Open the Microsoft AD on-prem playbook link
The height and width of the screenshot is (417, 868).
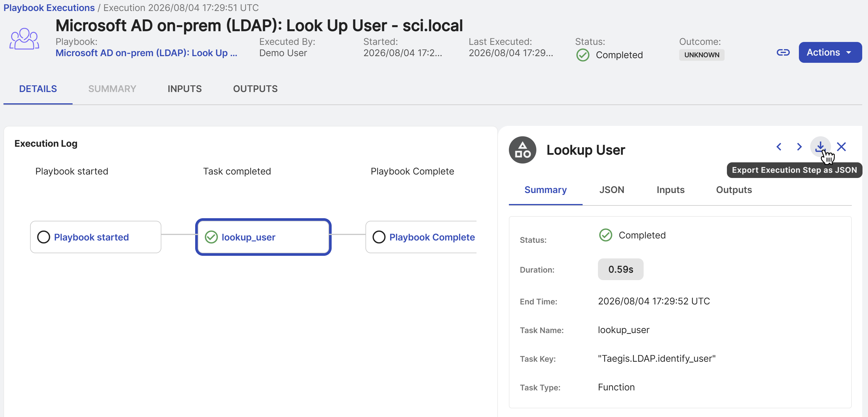[146, 53]
